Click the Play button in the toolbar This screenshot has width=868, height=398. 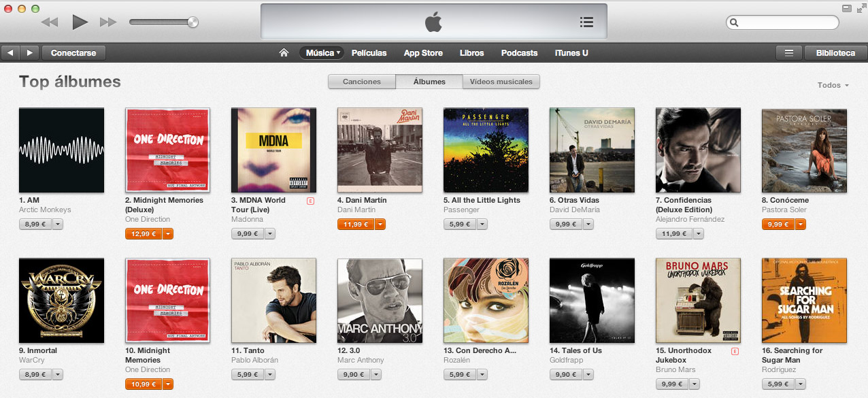tap(80, 22)
